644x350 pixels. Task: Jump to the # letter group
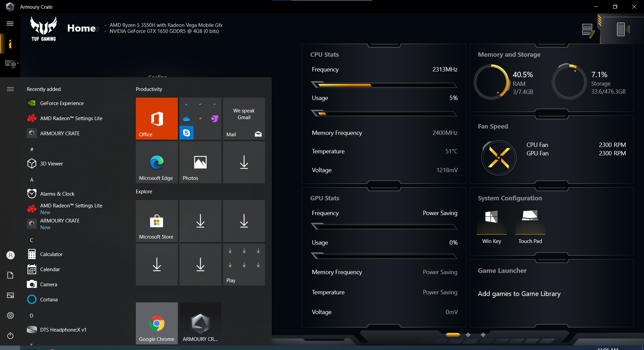point(32,149)
